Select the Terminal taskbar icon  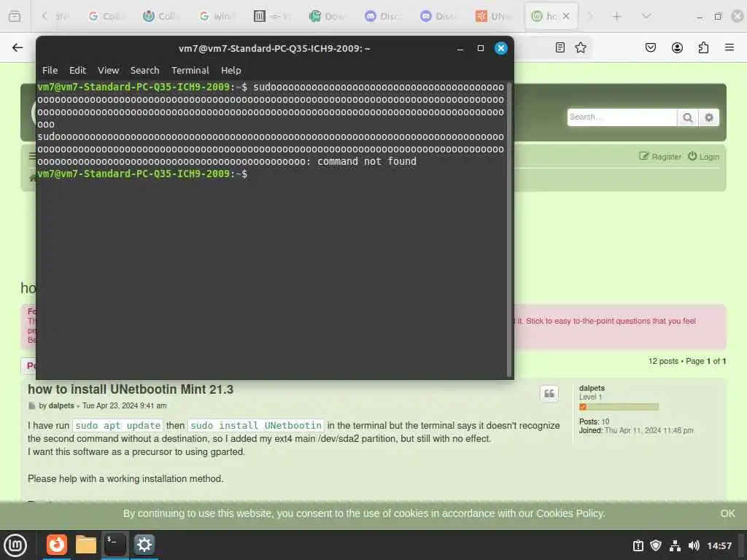point(115,545)
